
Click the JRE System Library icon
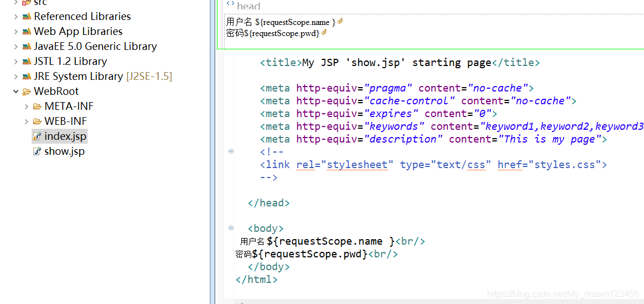coord(27,77)
